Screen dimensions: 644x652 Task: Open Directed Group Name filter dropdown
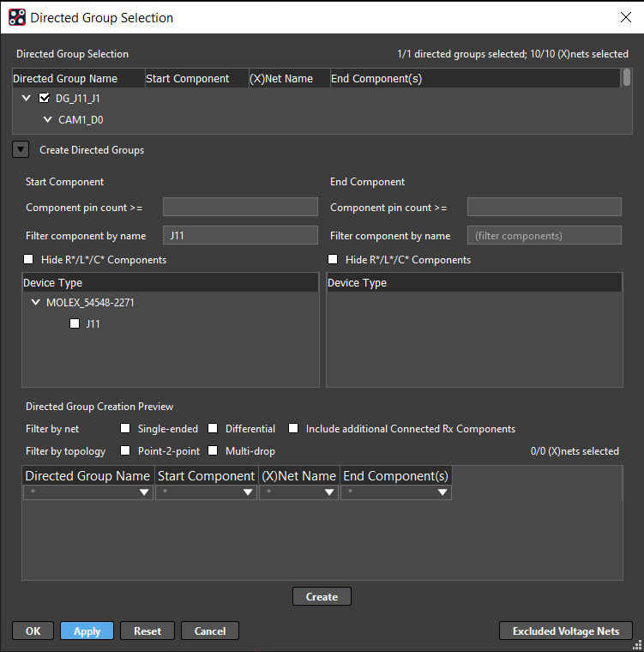coord(144,492)
